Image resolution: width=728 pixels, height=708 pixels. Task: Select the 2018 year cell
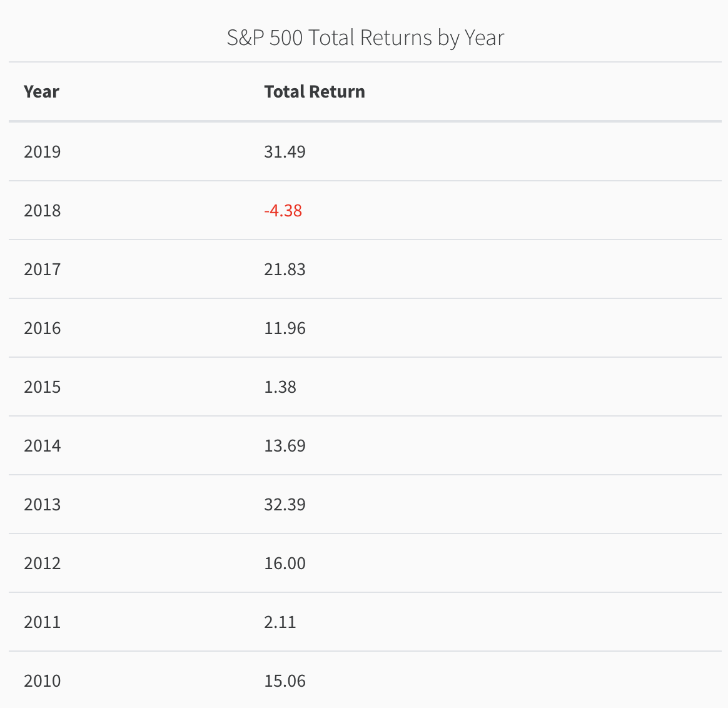43,211
